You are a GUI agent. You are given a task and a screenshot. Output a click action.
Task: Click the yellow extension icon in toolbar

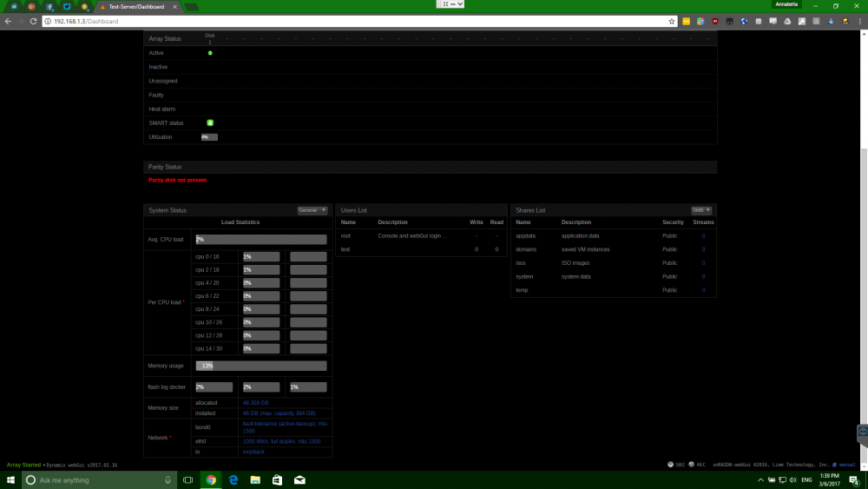[x=686, y=21]
